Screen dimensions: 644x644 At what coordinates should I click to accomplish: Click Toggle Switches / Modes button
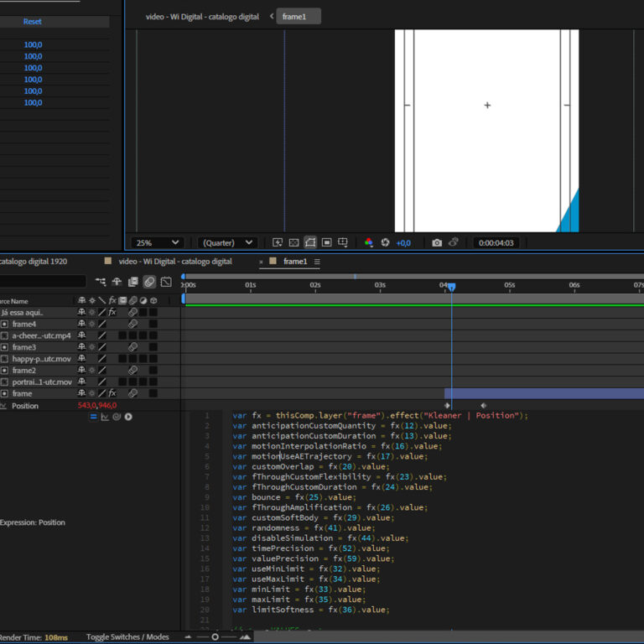pos(127,637)
